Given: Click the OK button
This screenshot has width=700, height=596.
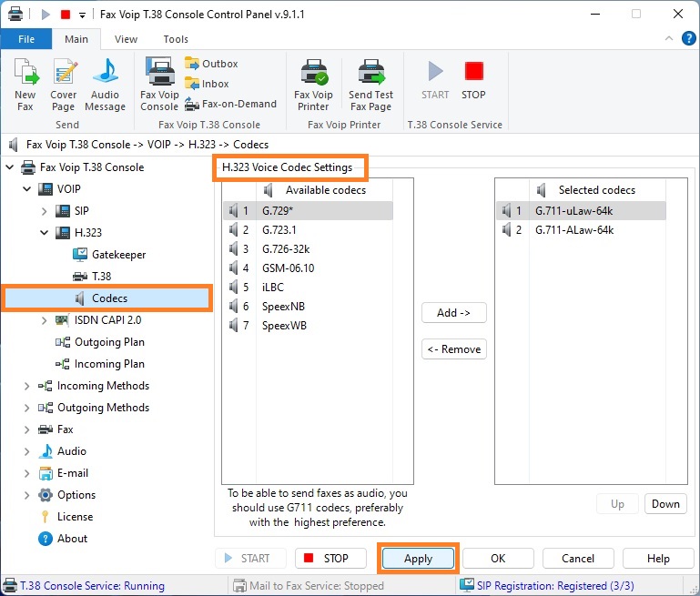Looking at the screenshot, I should click(498, 559).
